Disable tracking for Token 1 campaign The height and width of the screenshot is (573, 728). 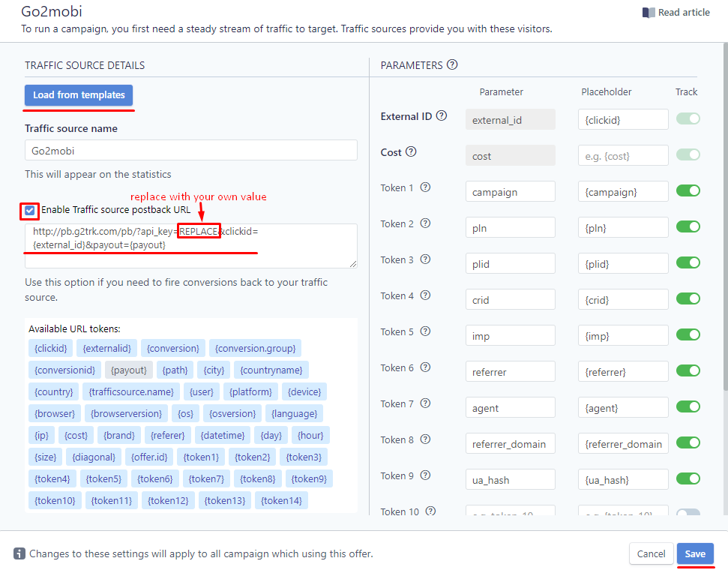tap(688, 190)
